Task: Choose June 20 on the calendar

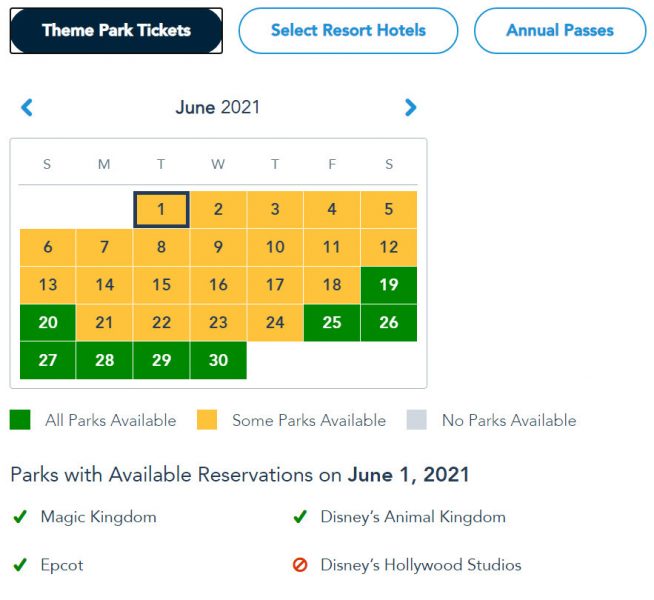Action: pyautogui.click(x=47, y=323)
